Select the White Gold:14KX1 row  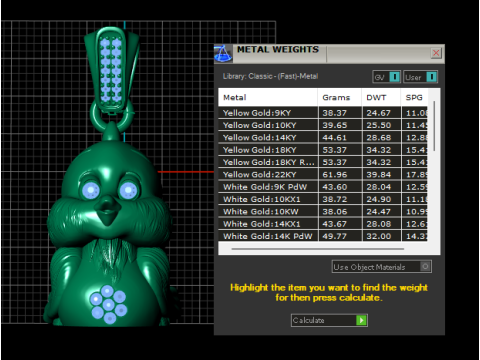pos(323,224)
